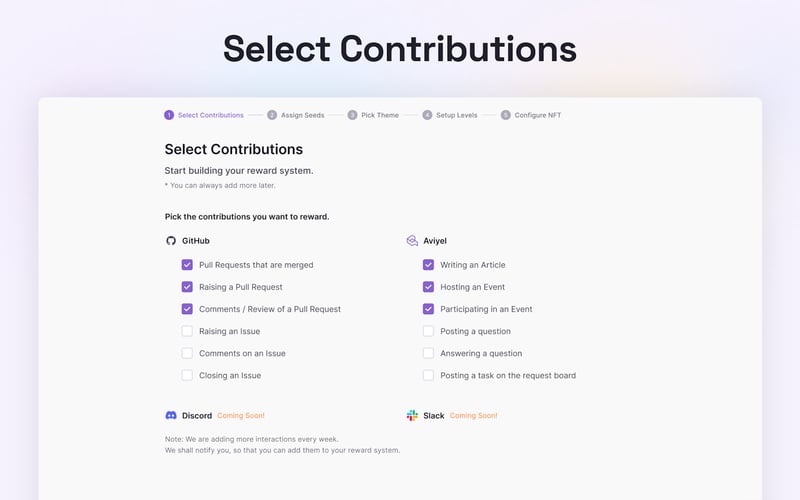Click the Aviyel logo icon
800x500 pixels.
pyautogui.click(x=412, y=241)
